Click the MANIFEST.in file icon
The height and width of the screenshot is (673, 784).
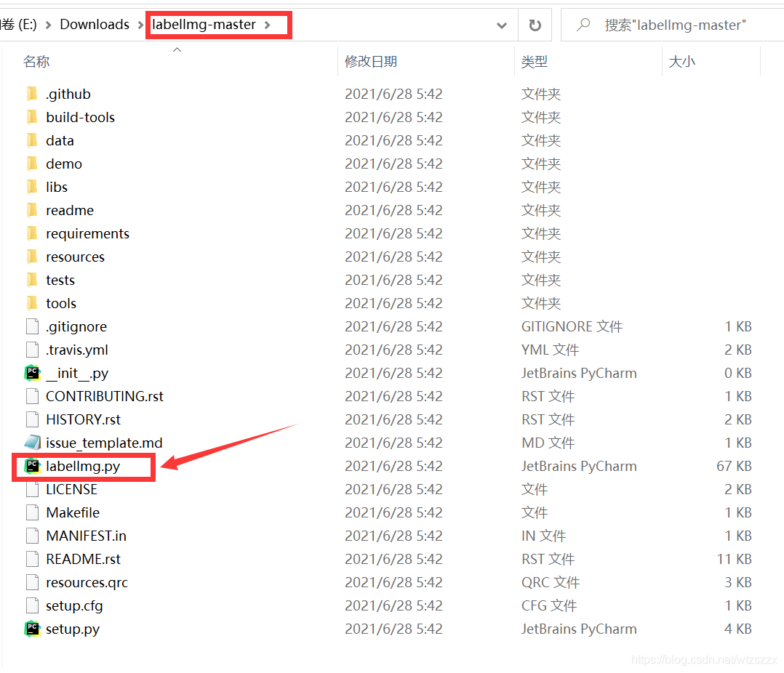point(33,536)
